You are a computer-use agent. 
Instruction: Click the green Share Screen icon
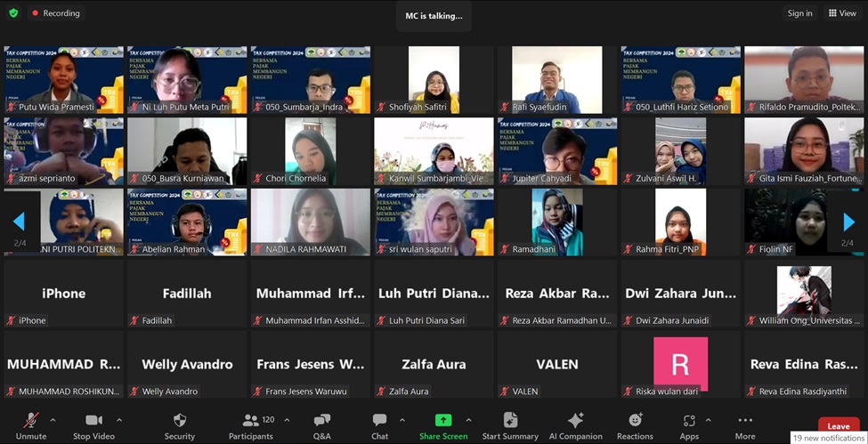(x=442, y=421)
